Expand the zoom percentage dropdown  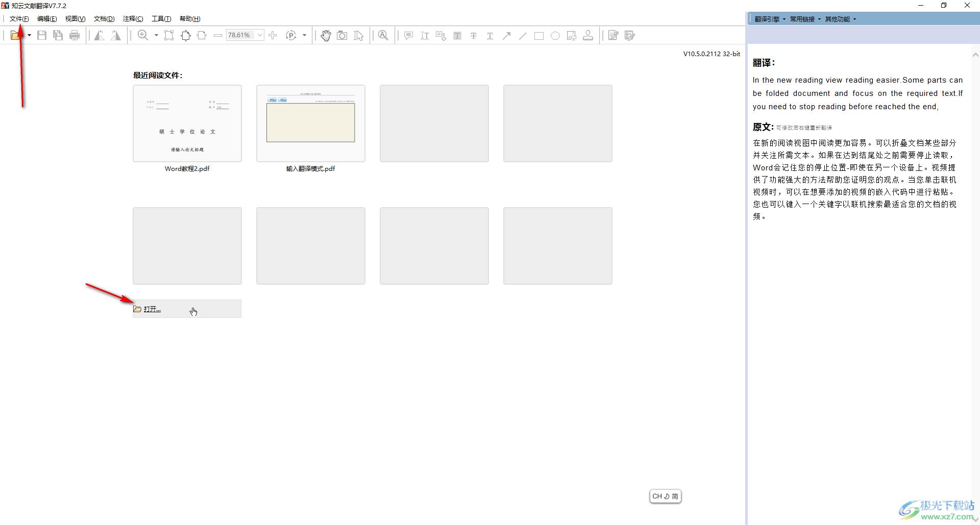coord(260,35)
